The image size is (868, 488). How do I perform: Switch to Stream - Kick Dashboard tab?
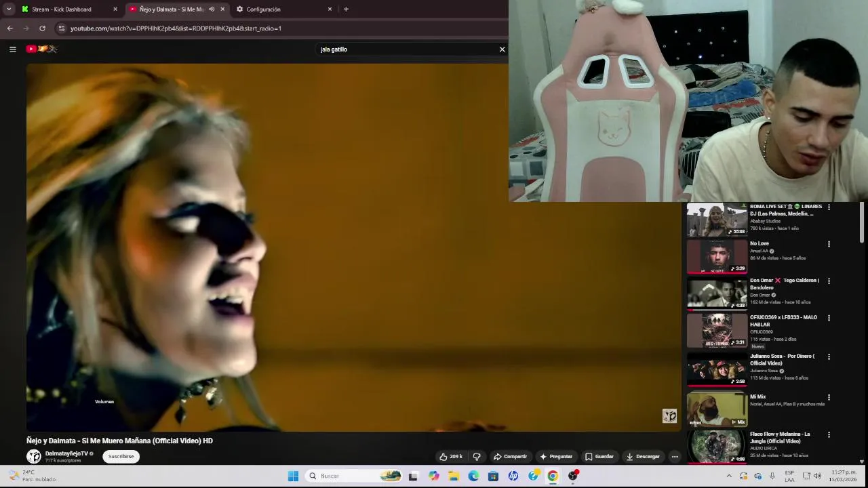[x=62, y=9]
